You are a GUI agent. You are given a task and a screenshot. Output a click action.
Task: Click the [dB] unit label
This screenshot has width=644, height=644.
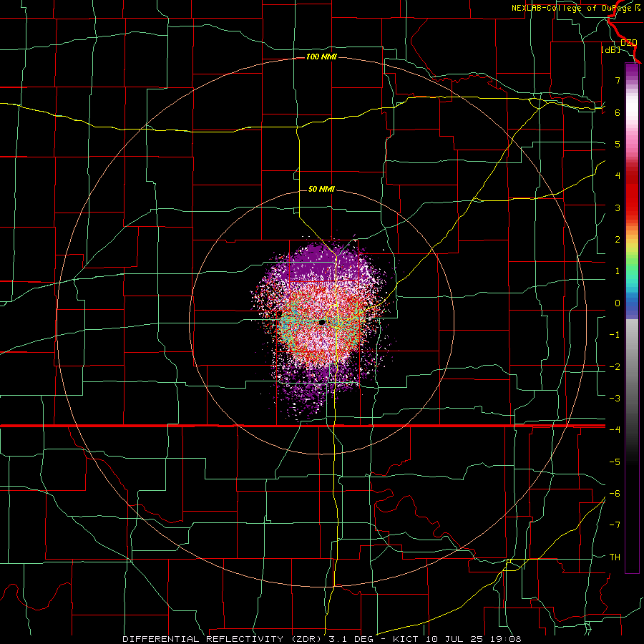click(610, 50)
